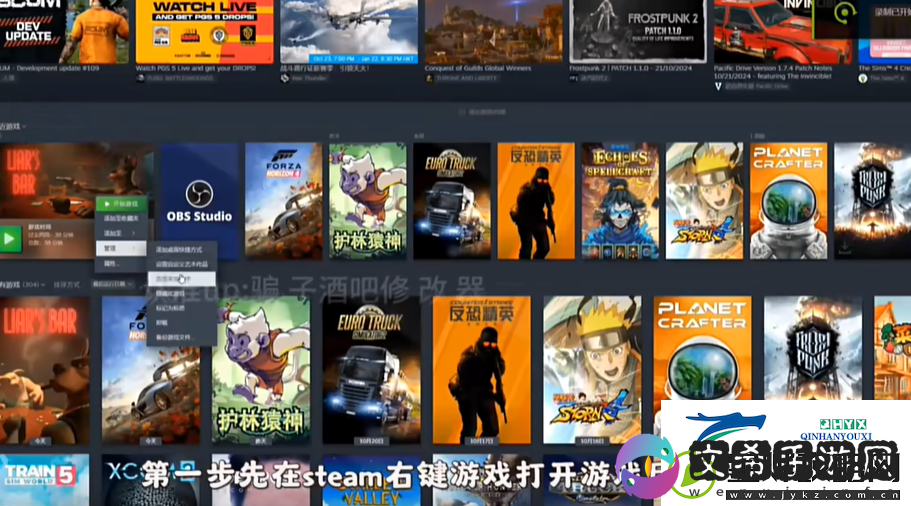
Task: Open the Frostpunk 2 Patch 1.1.0 news card
Action: click(638, 31)
